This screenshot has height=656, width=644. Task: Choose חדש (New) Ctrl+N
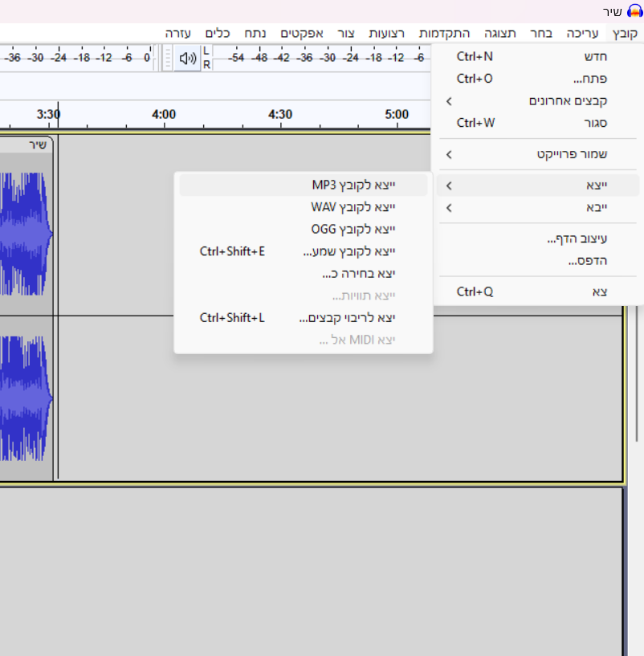point(538,56)
